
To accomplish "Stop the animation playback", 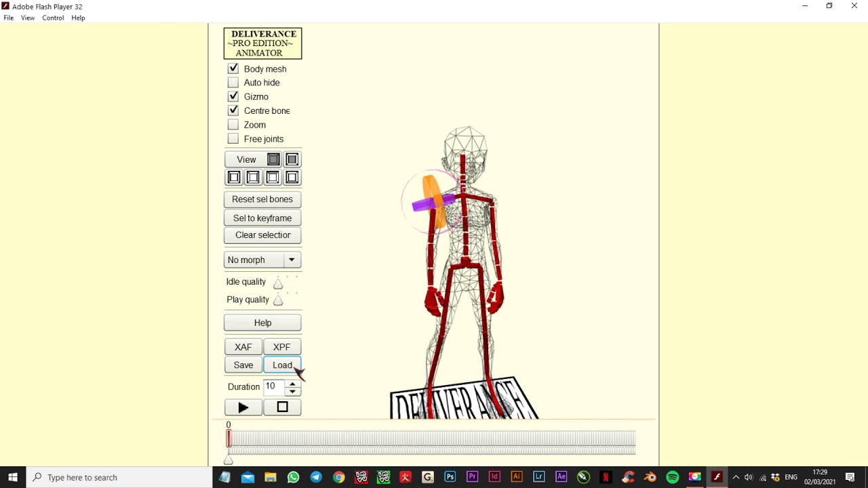I will (x=282, y=407).
